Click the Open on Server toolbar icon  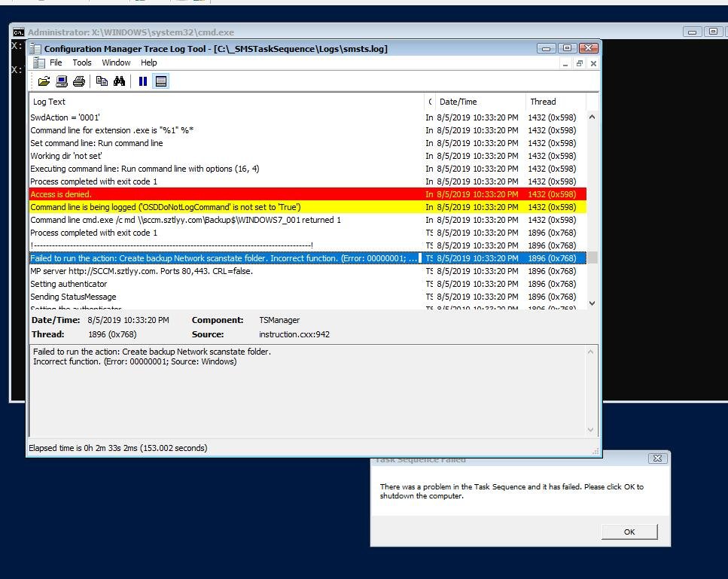[61, 81]
